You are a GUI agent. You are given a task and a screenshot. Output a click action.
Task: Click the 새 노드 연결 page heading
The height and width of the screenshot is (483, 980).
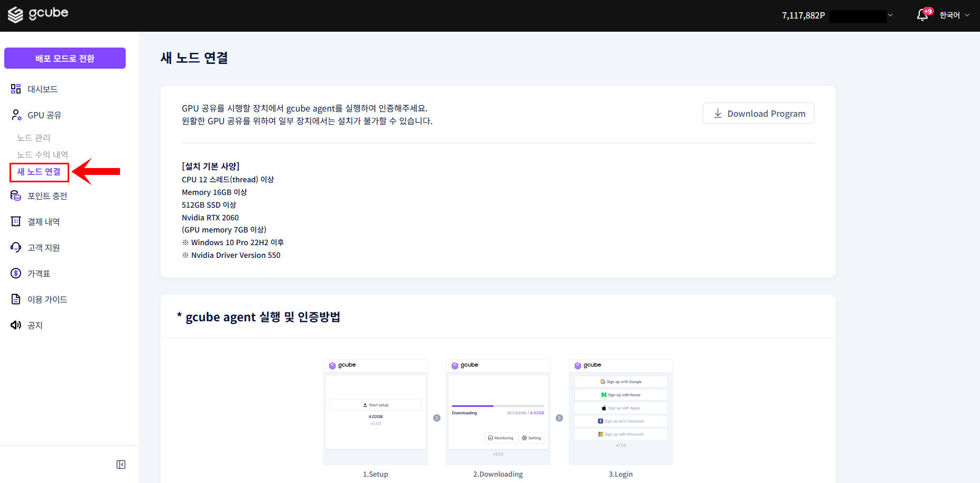point(194,58)
